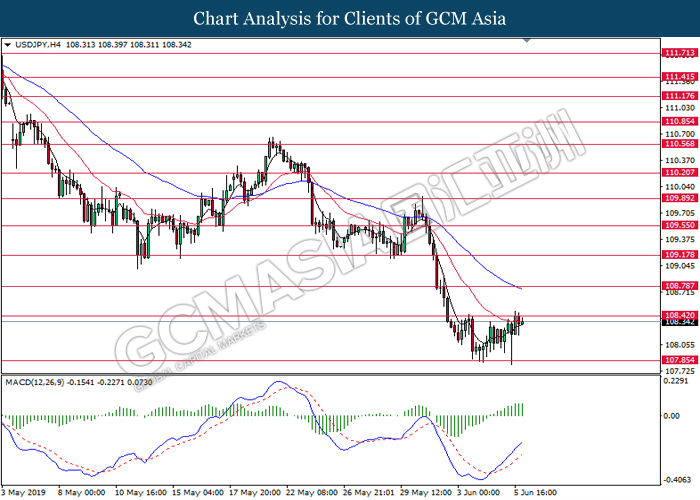
Task: Click the 3 May 2019 date label
Action: (x=23, y=493)
